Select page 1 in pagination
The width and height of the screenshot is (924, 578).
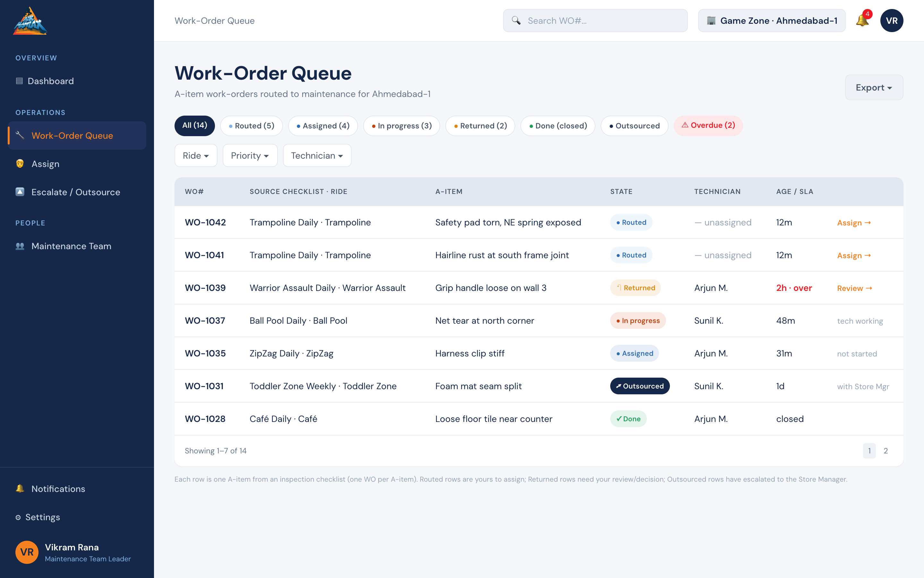[869, 451]
